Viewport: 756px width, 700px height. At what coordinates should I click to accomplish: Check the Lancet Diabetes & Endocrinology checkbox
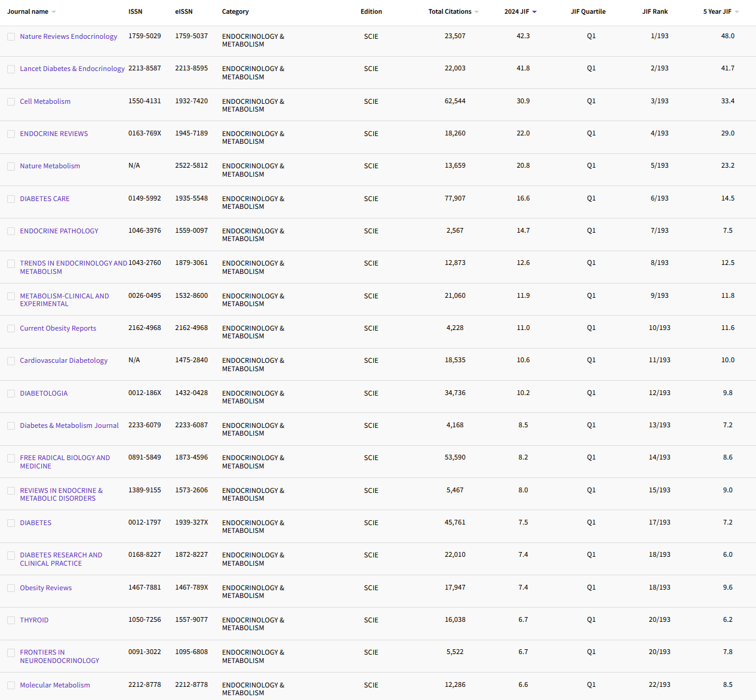pyautogui.click(x=11, y=69)
